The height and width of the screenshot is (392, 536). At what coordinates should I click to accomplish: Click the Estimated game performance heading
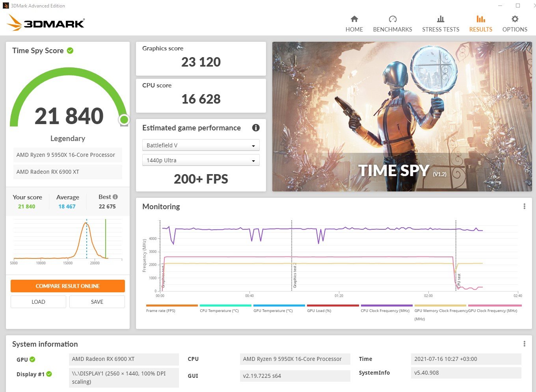(x=192, y=128)
